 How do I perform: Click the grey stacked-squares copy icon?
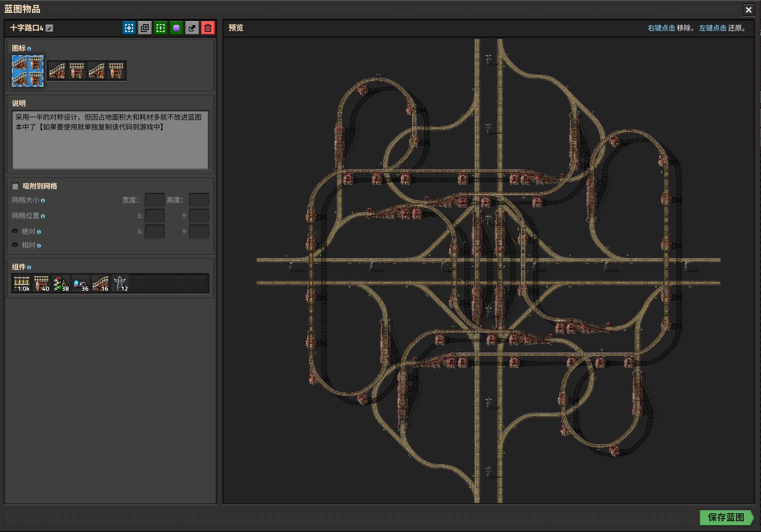(145, 28)
